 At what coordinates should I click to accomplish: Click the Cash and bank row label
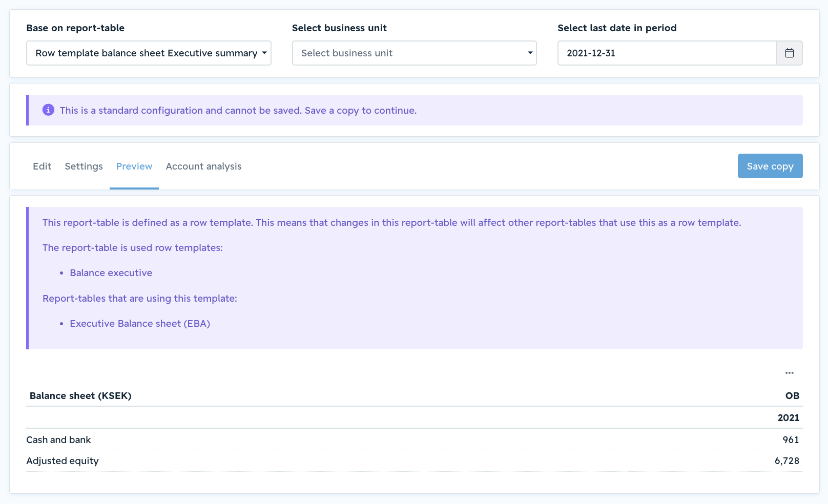58,440
